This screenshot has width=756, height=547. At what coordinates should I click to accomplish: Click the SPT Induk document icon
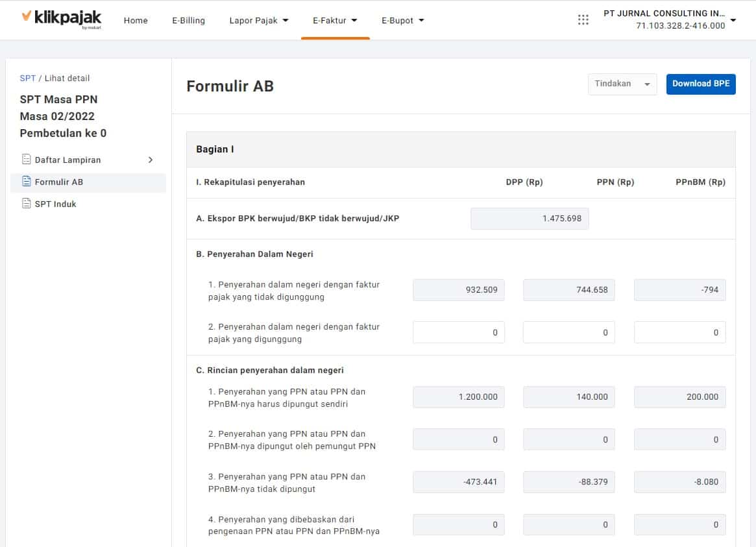(27, 204)
